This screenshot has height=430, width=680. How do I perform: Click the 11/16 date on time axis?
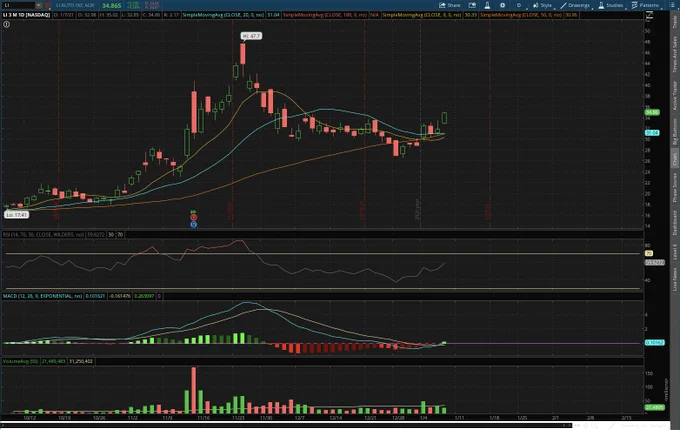203,418
